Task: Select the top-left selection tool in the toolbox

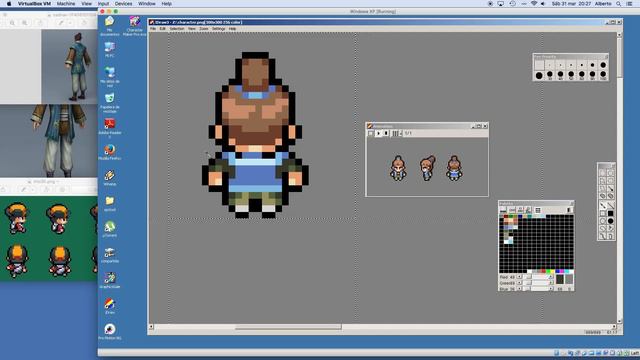Action: point(602,173)
